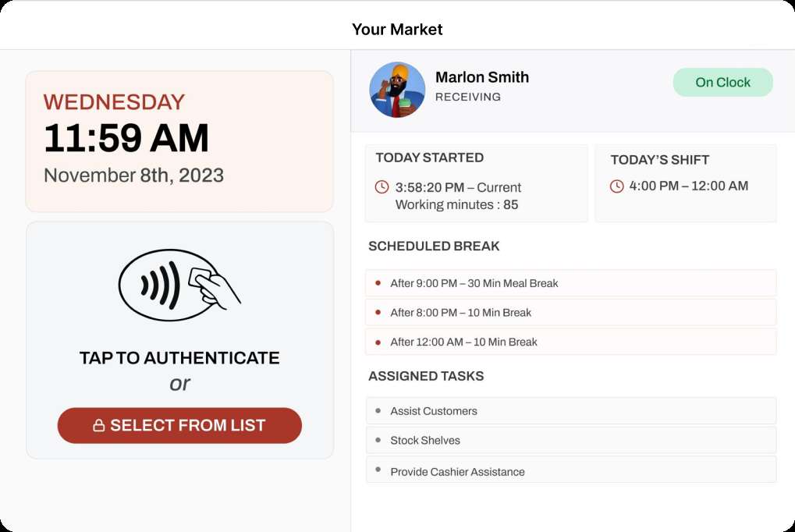The image size is (795, 532).
Task: Click the red bullet next to 30 Min Meal Break
Action: (378, 283)
